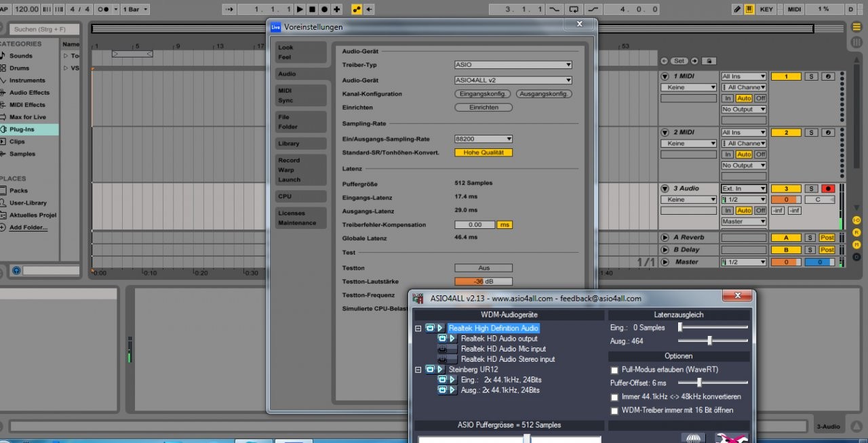The width and height of the screenshot is (868, 443).
Task: Switch to the MIDI Sync preferences tab
Action: tap(300, 96)
